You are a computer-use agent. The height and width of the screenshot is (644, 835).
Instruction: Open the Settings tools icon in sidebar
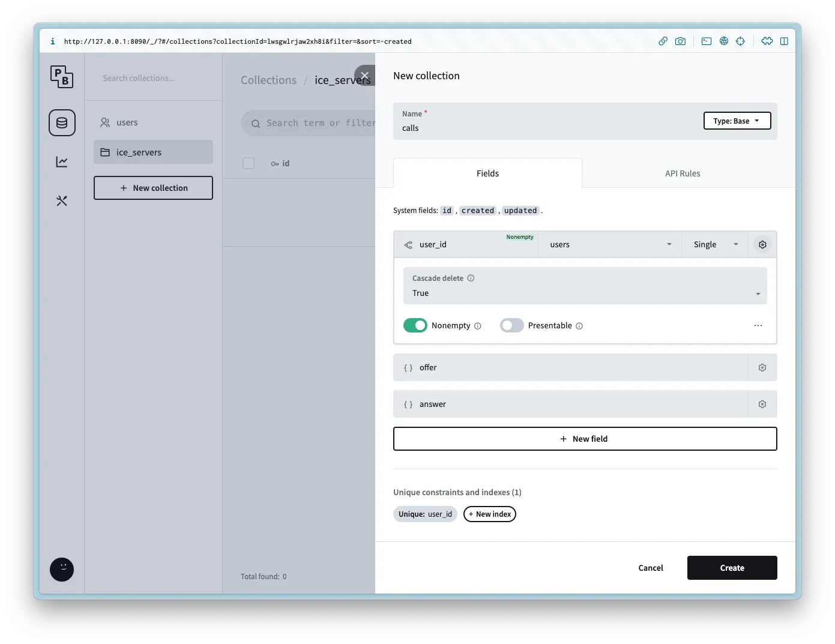point(62,201)
